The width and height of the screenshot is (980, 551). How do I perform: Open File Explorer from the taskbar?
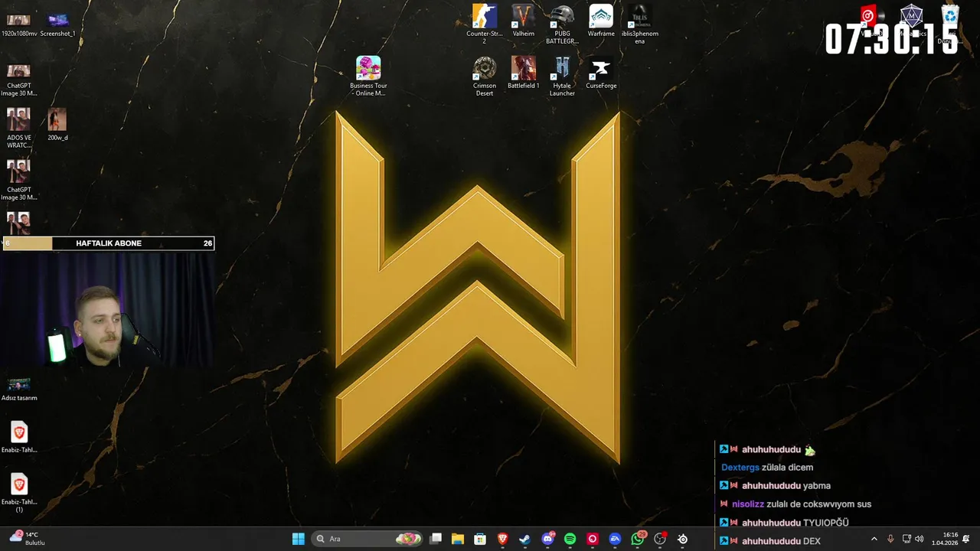pos(458,539)
